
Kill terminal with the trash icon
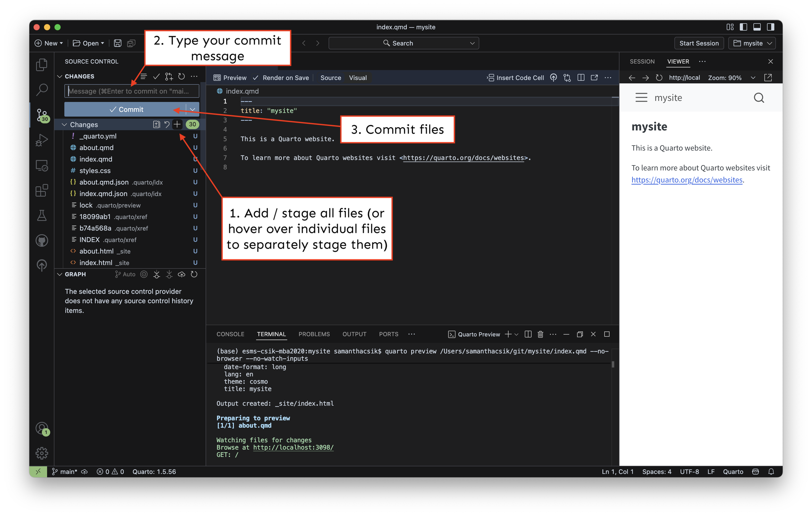[x=540, y=334]
